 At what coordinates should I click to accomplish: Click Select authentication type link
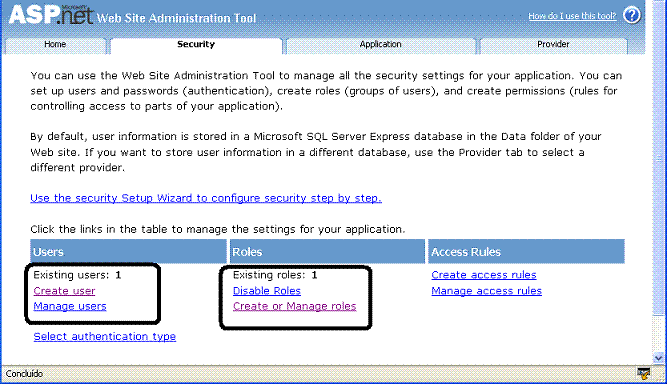coord(105,336)
